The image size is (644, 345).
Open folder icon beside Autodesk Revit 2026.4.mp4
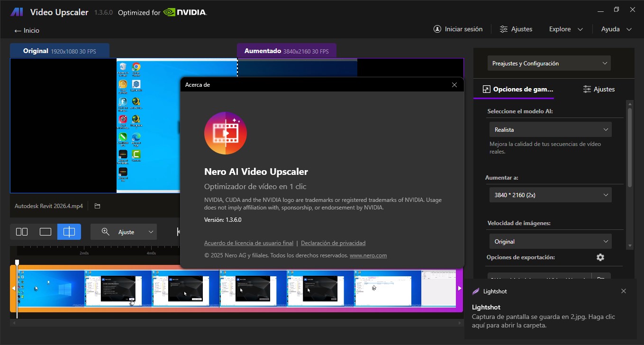click(98, 206)
